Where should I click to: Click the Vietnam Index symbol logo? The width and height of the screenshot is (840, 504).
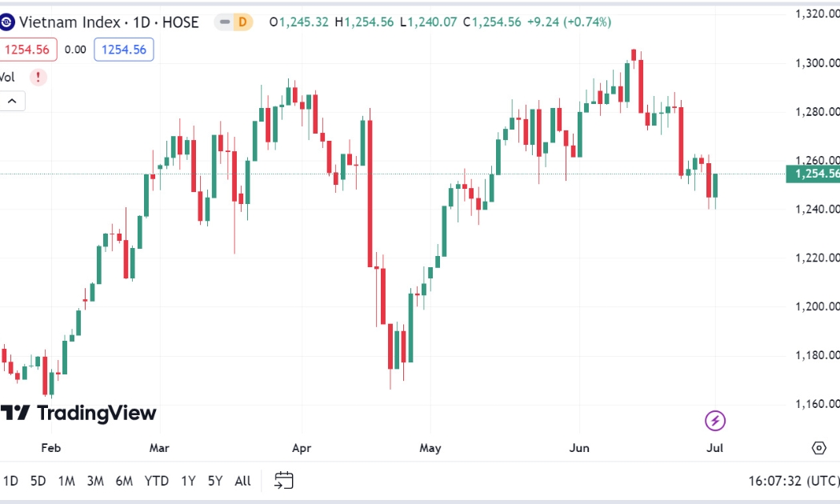point(6,22)
